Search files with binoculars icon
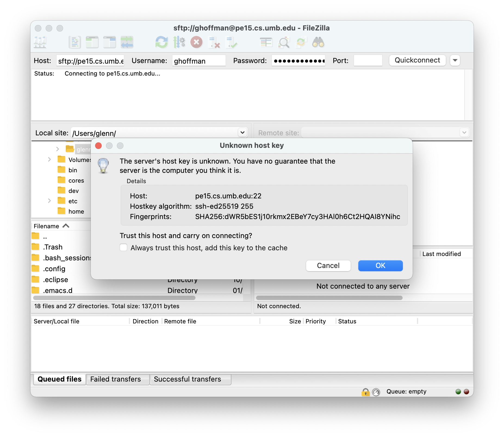Screen dimensions: 504x437 tap(318, 42)
